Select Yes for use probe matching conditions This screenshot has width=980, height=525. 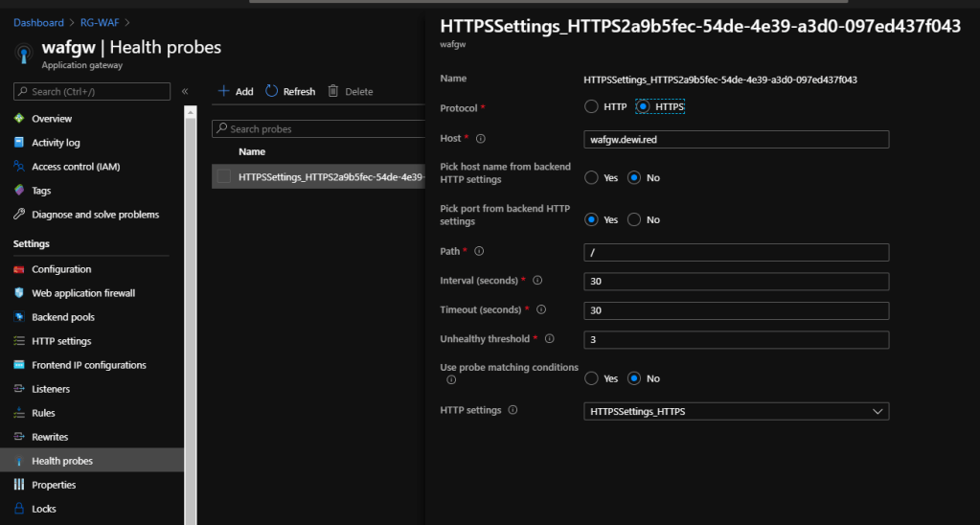592,378
